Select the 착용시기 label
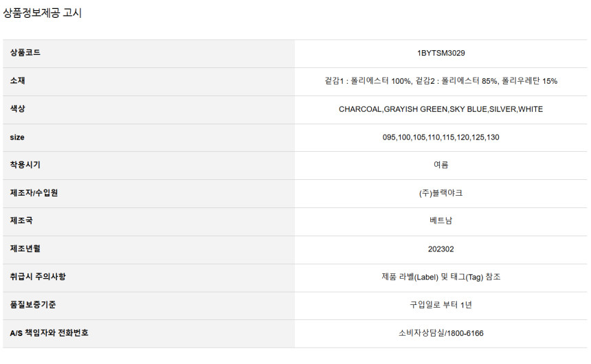Viewport: 591px width, 364px height. (25, 165)
